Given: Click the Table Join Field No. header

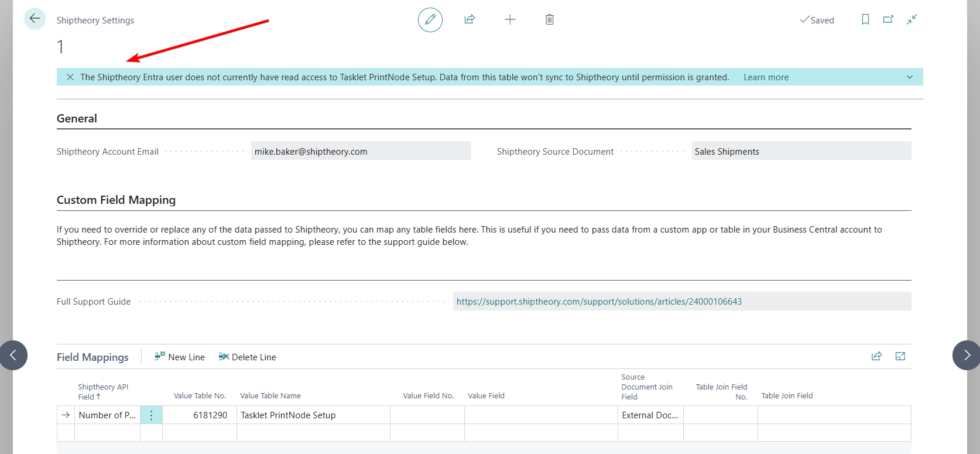Looking at the screenshot, I should pyautogui.click(x=721, y=392).
